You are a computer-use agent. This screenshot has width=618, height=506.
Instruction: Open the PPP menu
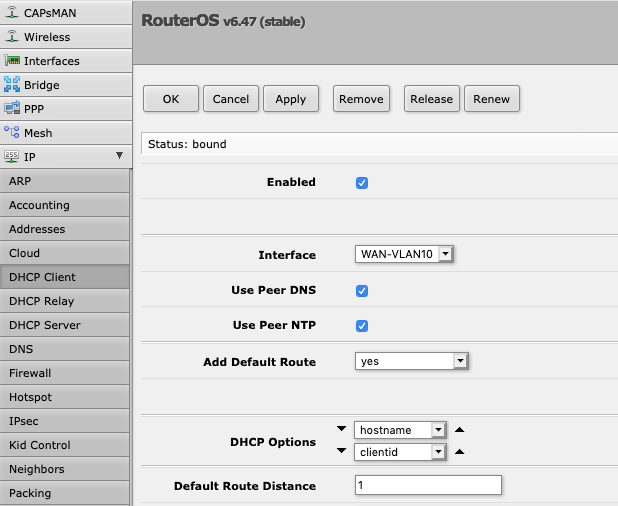66,109
